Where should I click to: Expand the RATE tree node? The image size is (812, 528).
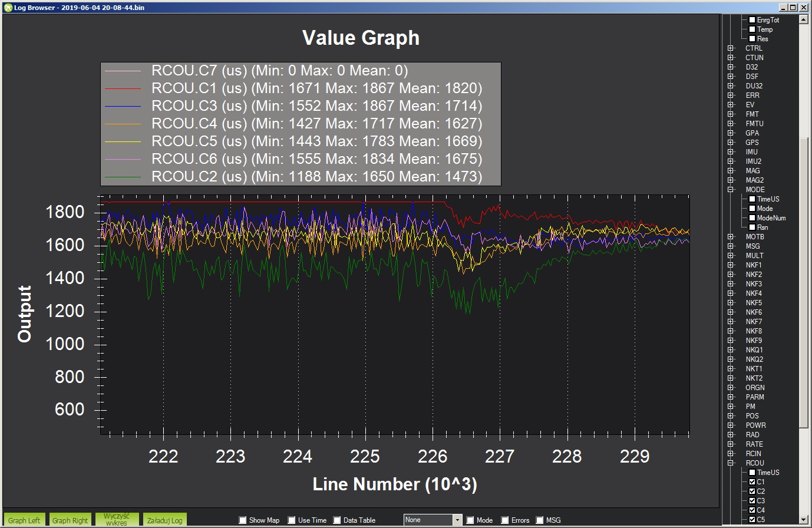pyautogui.click(x=731, y=444)
